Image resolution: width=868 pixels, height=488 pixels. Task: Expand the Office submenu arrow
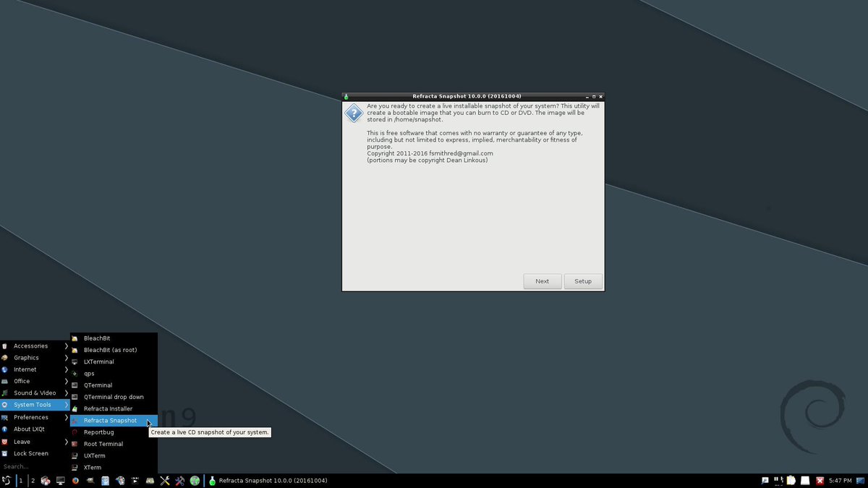[66, 381]
